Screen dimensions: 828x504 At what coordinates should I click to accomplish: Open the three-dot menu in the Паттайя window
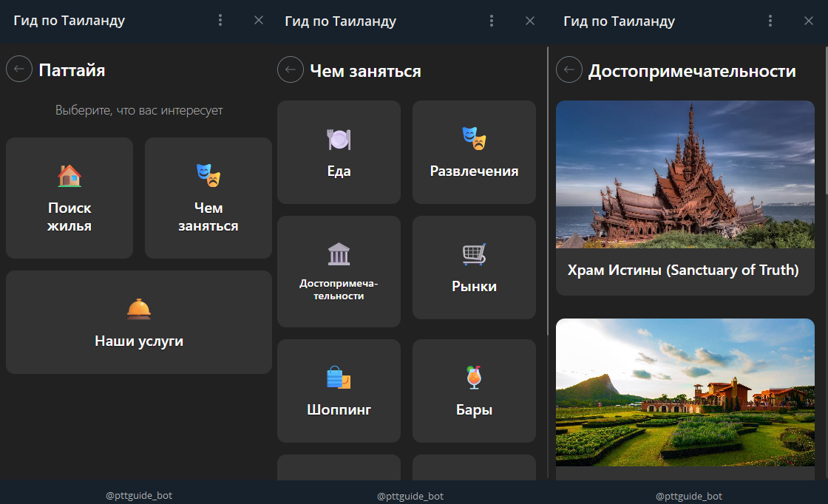(x=220, y=20)
